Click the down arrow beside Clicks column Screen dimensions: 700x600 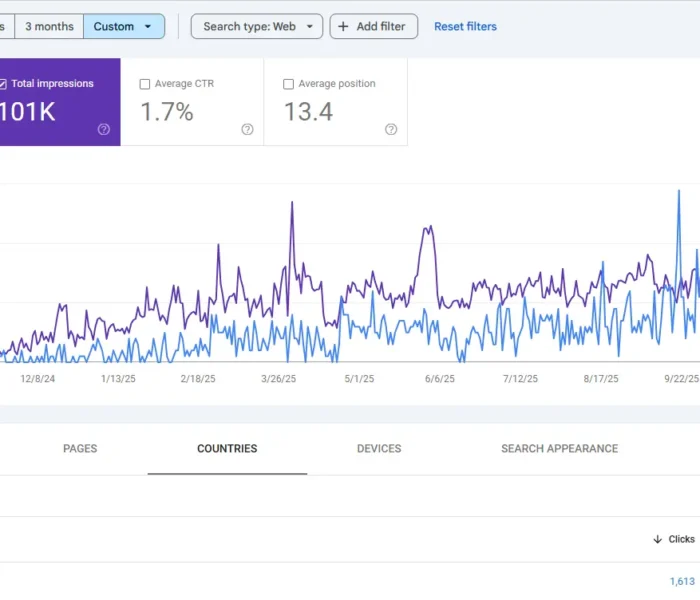tap(657, 539)
